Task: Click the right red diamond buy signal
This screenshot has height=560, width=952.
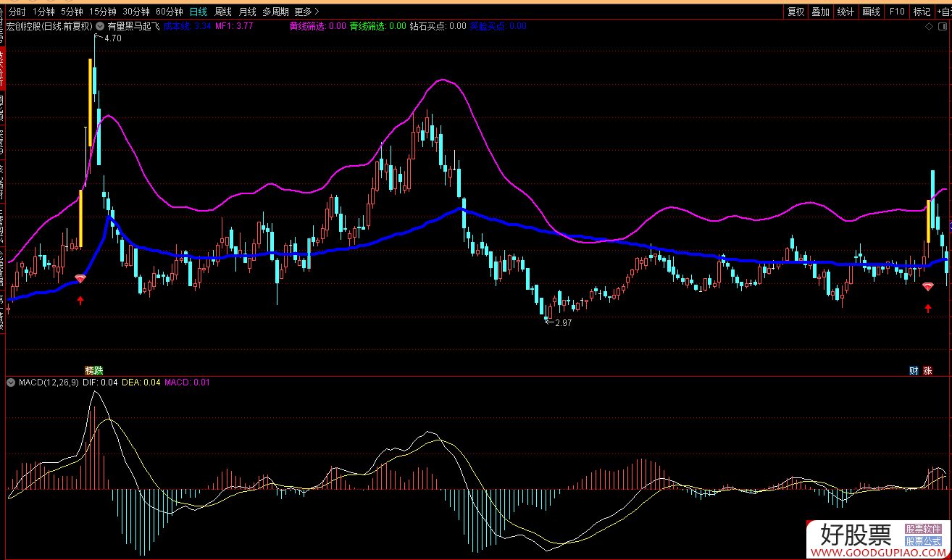Action: click(928, 287)
